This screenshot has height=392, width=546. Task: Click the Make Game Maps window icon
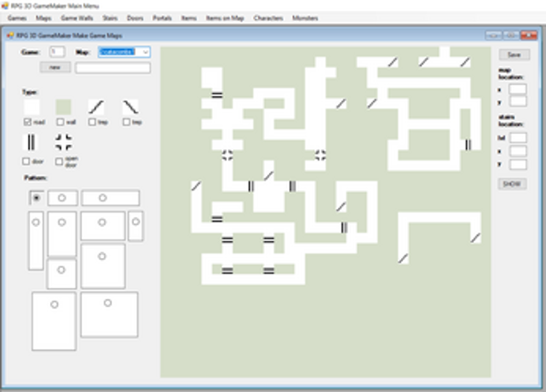pyautogui.click(x=10, y=36)
